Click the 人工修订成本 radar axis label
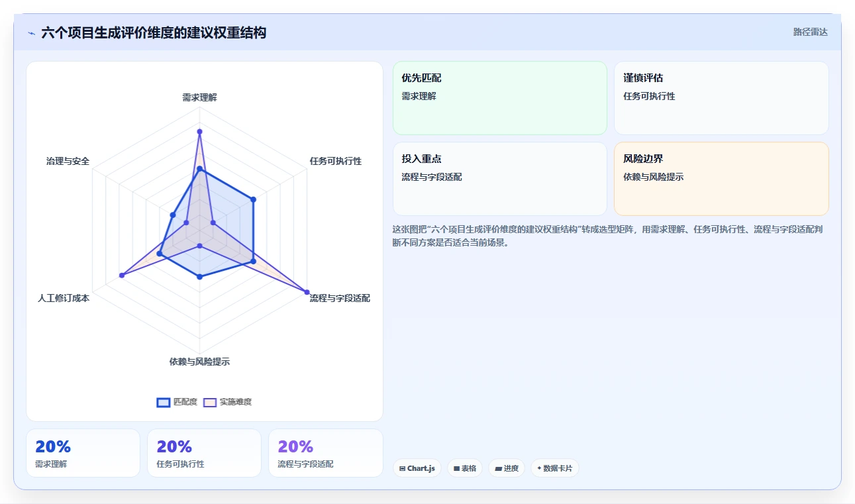This screenshot has width=855, height=504. [64, 299]
